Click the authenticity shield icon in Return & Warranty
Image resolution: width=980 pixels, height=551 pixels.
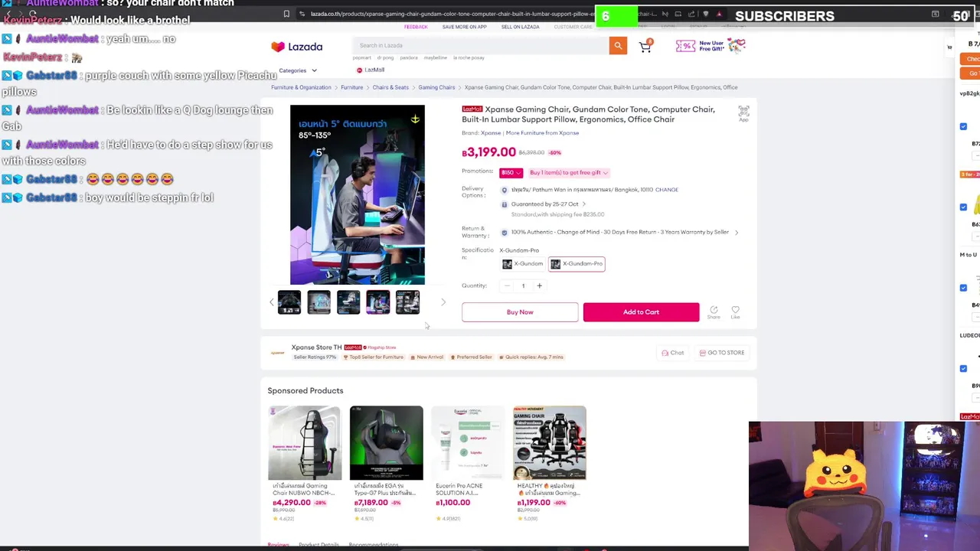[504, 233]
